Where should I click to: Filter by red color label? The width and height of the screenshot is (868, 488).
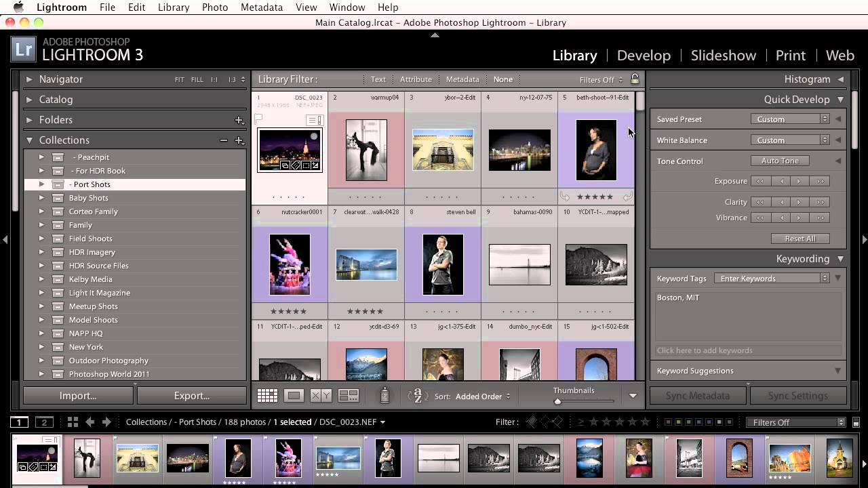[x=668, y=422]
